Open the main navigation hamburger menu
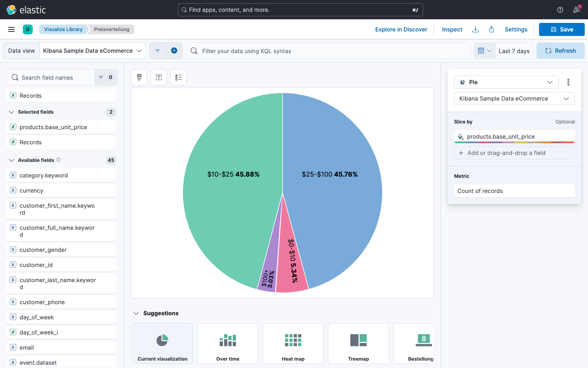 tap(11, 29)
